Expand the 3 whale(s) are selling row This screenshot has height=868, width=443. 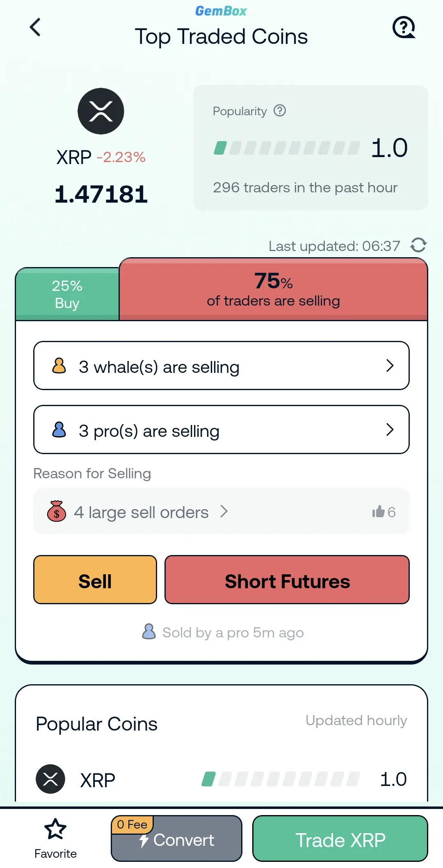(x=221, y=365)
